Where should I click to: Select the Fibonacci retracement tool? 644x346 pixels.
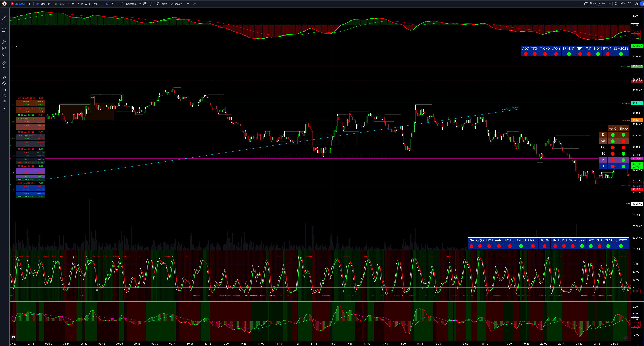[x=4, y=24]
